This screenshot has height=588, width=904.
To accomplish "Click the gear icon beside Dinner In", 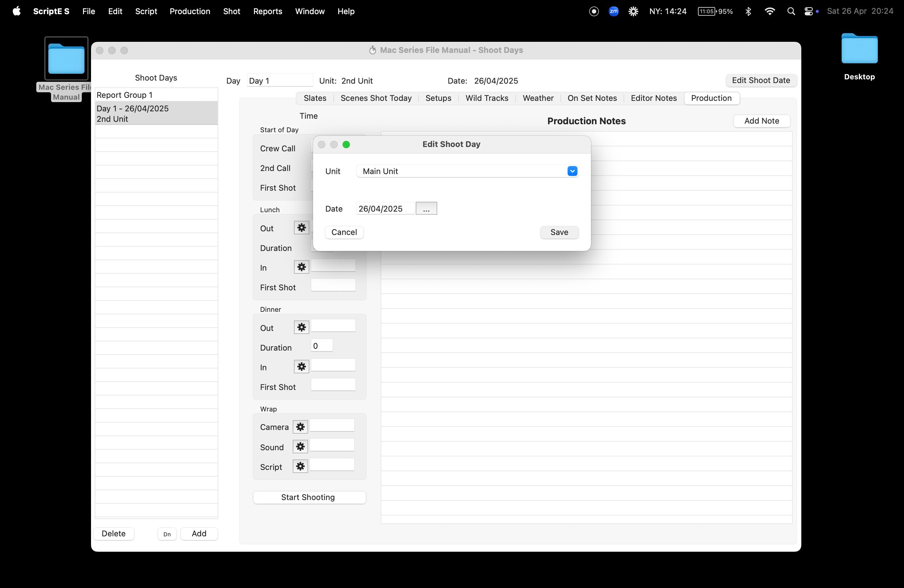I will pyautogui.click(x=301, y=367).
